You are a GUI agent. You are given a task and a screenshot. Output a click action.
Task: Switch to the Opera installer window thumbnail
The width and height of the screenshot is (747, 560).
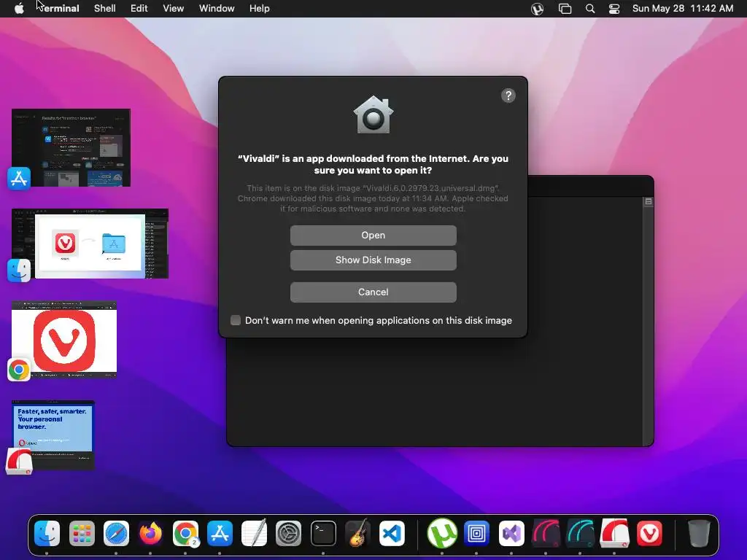tap(53, 435)
